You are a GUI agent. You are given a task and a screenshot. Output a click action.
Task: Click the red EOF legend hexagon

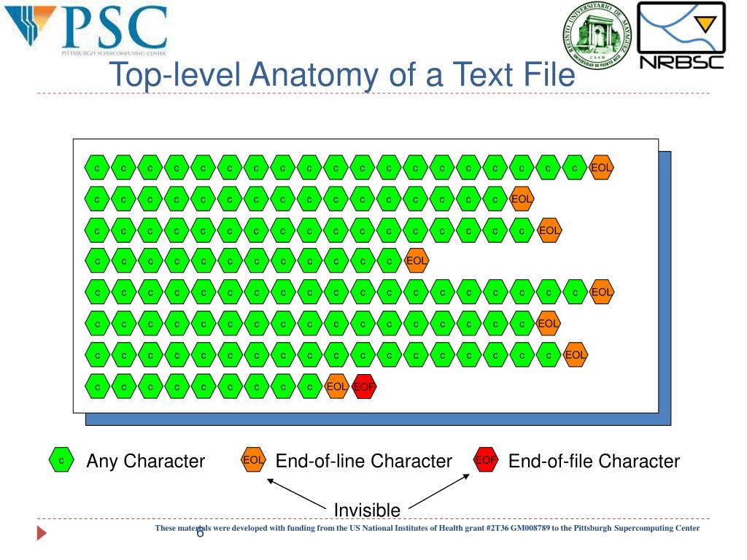tap(486, 460)
